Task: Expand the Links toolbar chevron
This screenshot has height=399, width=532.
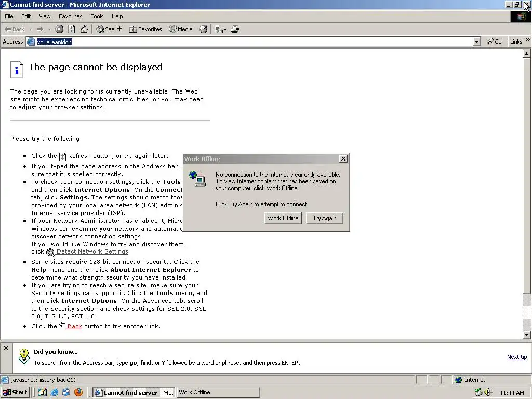Action: point(528,41)
